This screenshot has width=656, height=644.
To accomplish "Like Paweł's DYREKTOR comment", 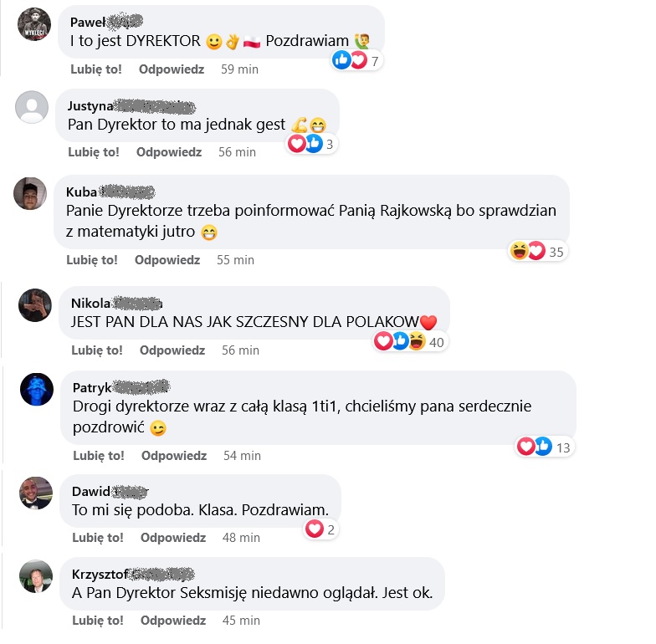I will [x=95, y=69].
